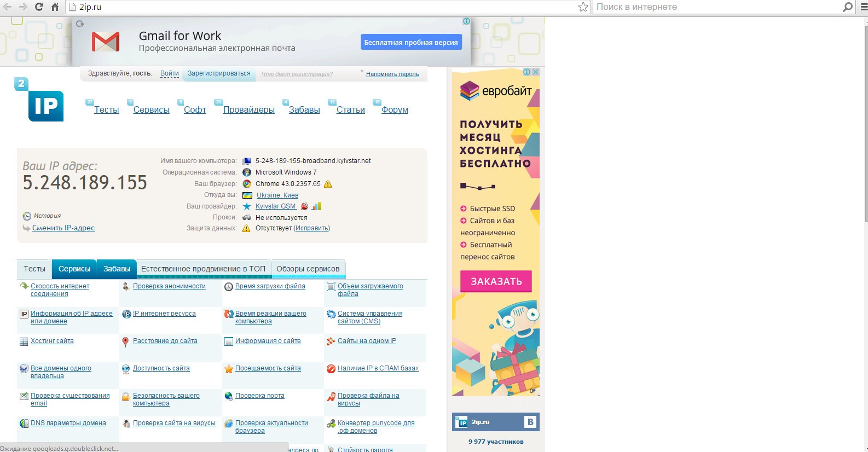Open Хостинг сайта link

point(52,341)
